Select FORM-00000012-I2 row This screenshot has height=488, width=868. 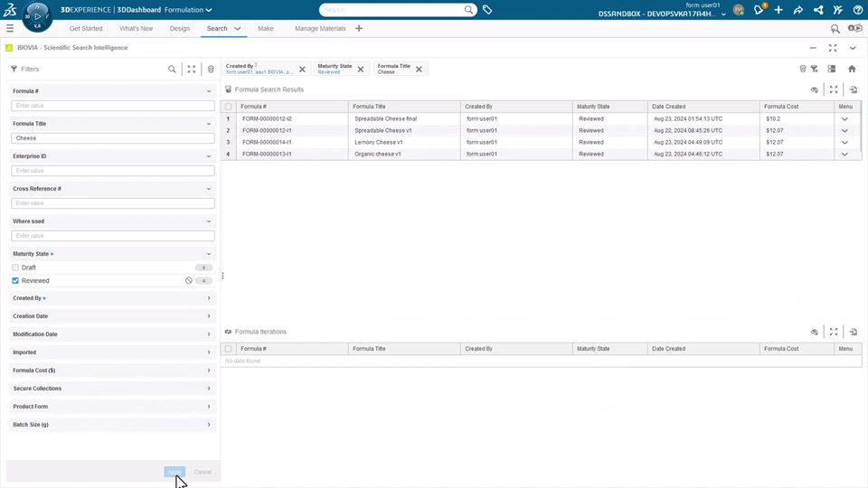pyautogui.click(x=267, y=119)
